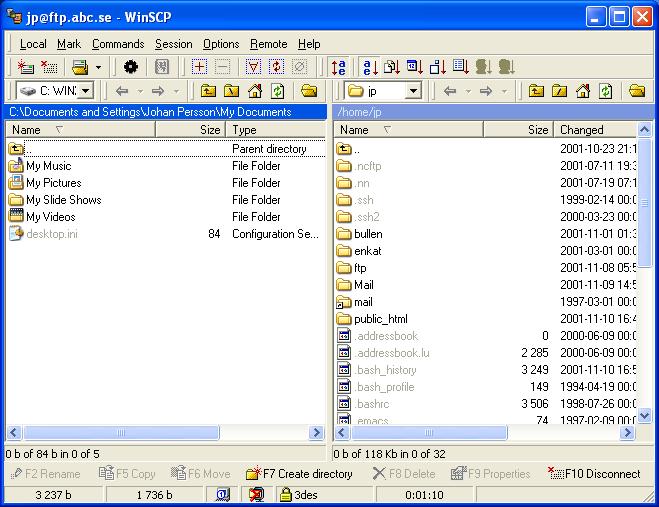659x507 pixels.
Task: Click the local panel forward arrow
Action: [x=158, y=91]
